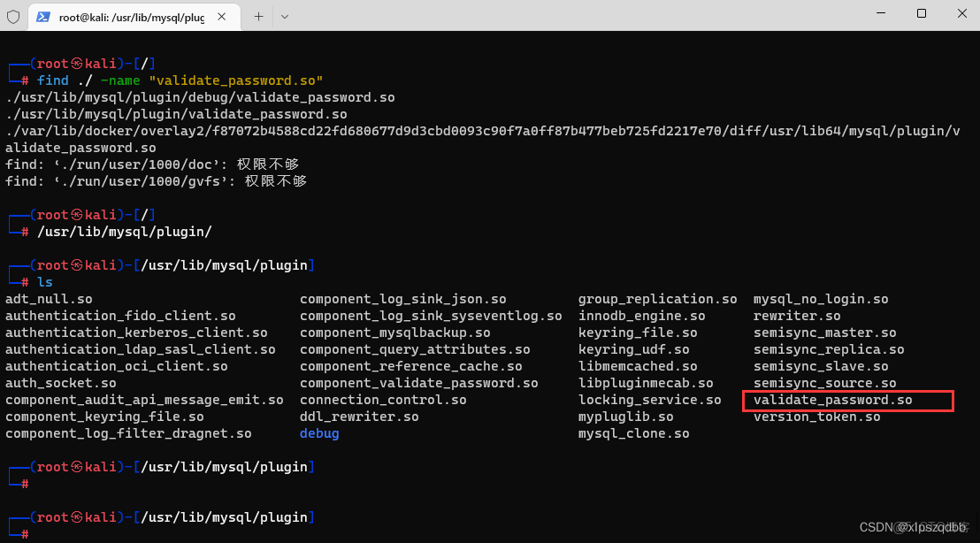Click component_reference_cache.so file name
The image size is (980, 543).
pos(410,367)
